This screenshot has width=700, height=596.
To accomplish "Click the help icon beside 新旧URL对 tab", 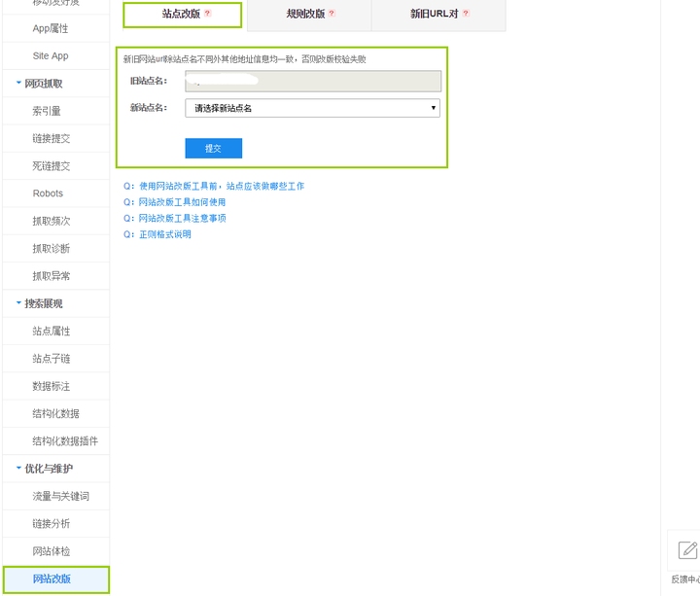I will tap(466, 14).
